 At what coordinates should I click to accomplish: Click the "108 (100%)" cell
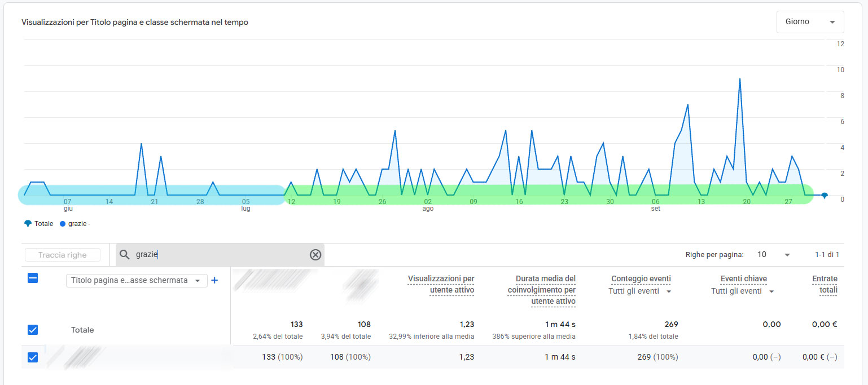point(350,357)
